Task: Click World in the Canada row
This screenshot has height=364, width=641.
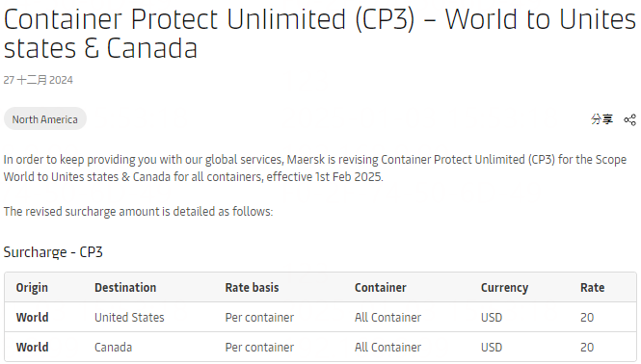Action: [33, 348]
